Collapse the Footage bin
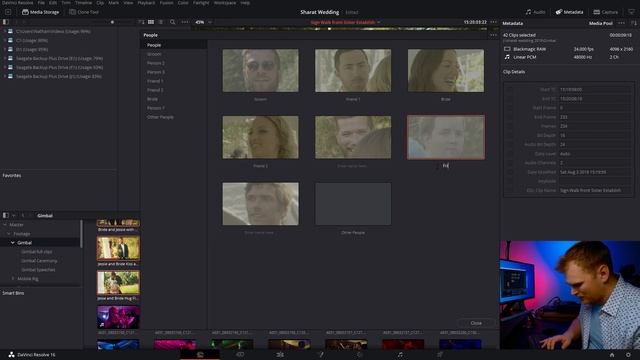 click(x=9, y=233)
